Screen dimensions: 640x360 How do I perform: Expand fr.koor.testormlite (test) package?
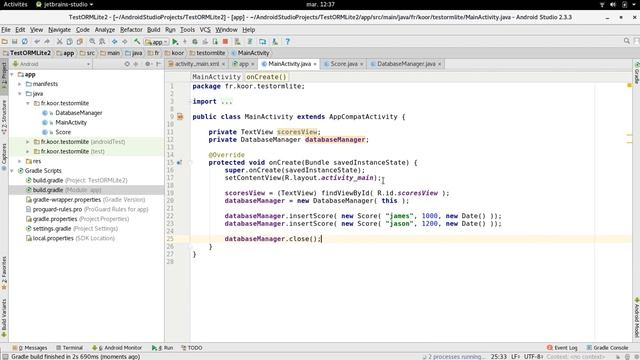point(28,151)
